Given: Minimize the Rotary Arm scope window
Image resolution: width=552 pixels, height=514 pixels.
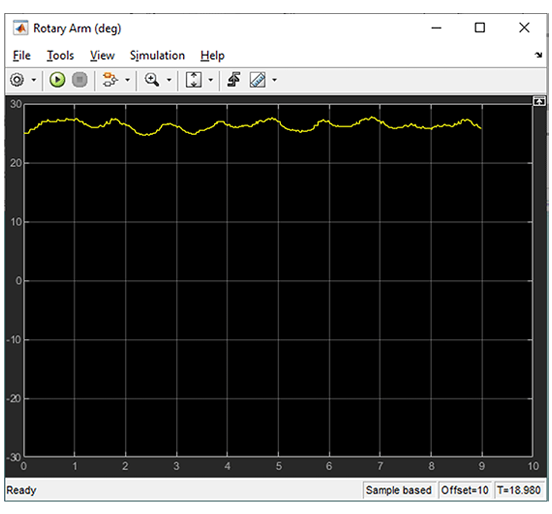Looking at the screenshot, I should click(436, 28).
